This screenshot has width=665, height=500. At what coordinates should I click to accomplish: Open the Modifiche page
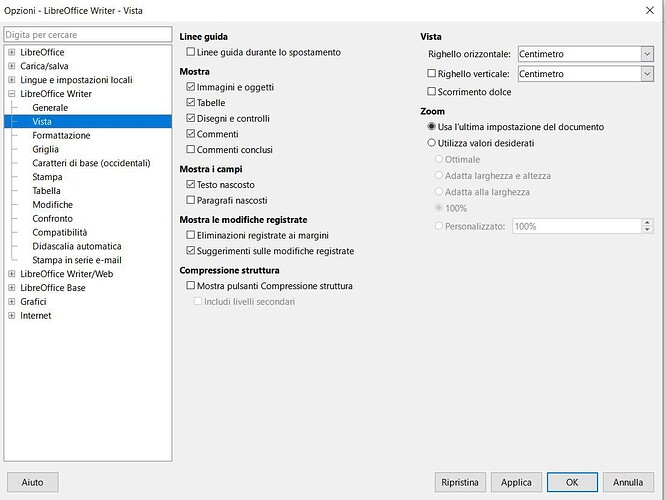pyautogui.click(x=53, y=205)
